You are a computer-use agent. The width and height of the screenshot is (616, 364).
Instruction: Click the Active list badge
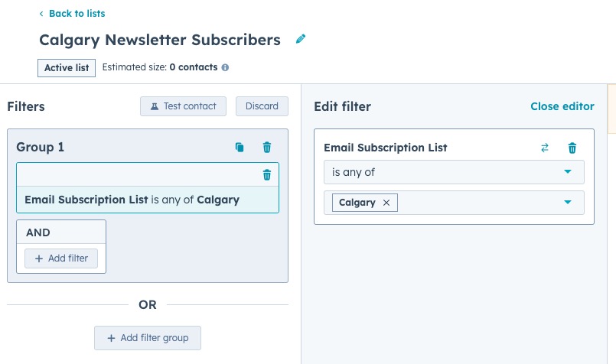[x=67, y=67]
